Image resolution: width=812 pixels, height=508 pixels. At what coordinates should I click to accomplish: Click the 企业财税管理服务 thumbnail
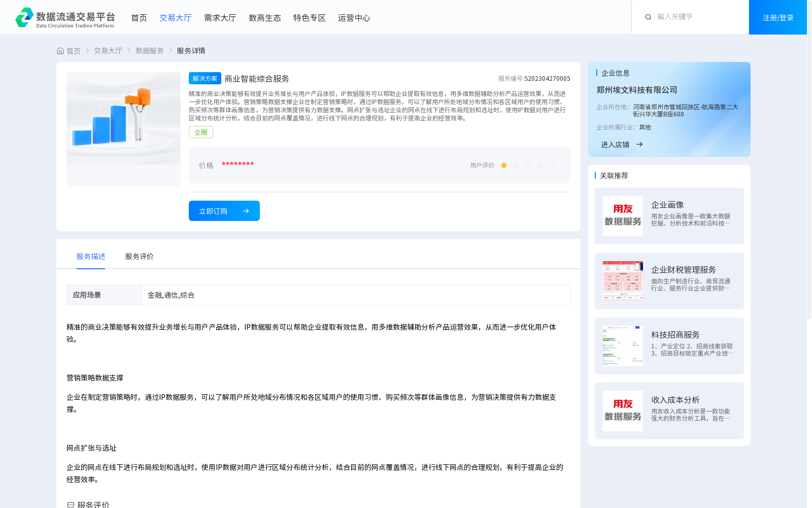coord(623,281)
